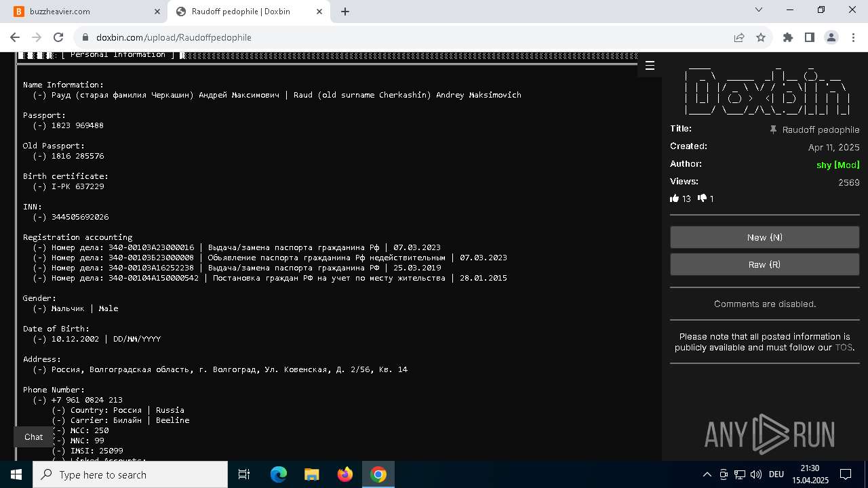The width and height of the screenshot is (868, 488).
Task: Launch Firefox from the taskbar
Action: pyautogui.click(x=345, y=474)
